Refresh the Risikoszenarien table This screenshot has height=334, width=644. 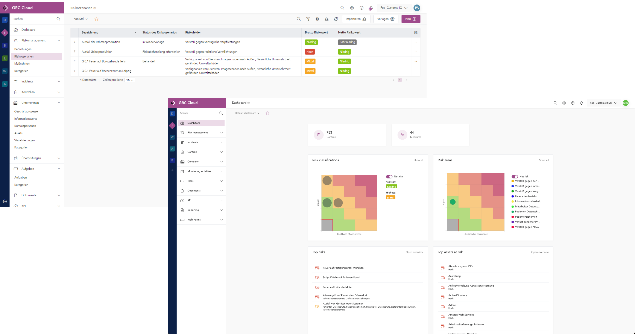click(336, 19)
